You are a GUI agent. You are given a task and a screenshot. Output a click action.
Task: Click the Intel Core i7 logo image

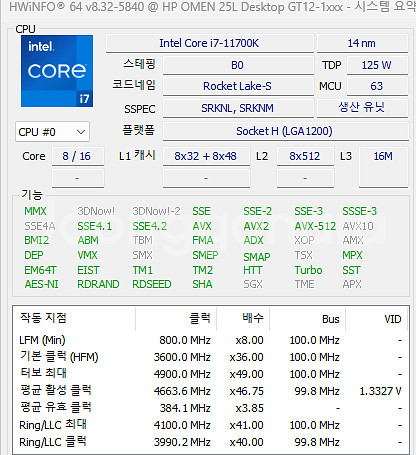(57, 71)
